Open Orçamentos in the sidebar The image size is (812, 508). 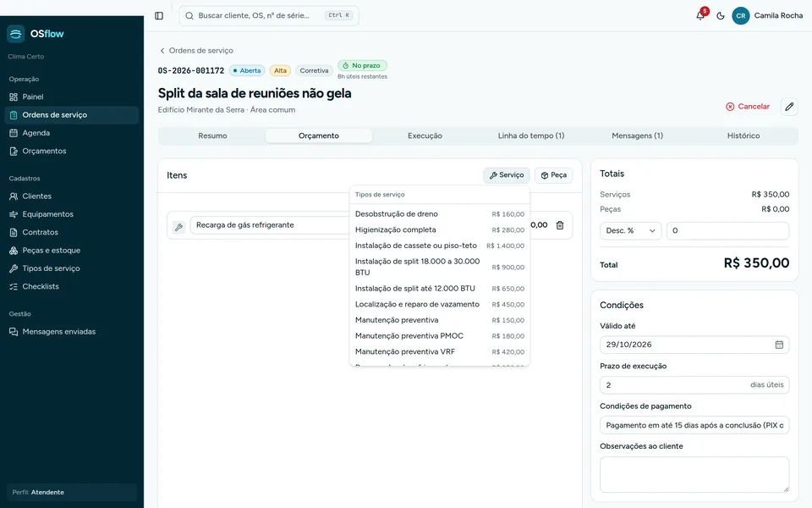[x=71, y=152]
